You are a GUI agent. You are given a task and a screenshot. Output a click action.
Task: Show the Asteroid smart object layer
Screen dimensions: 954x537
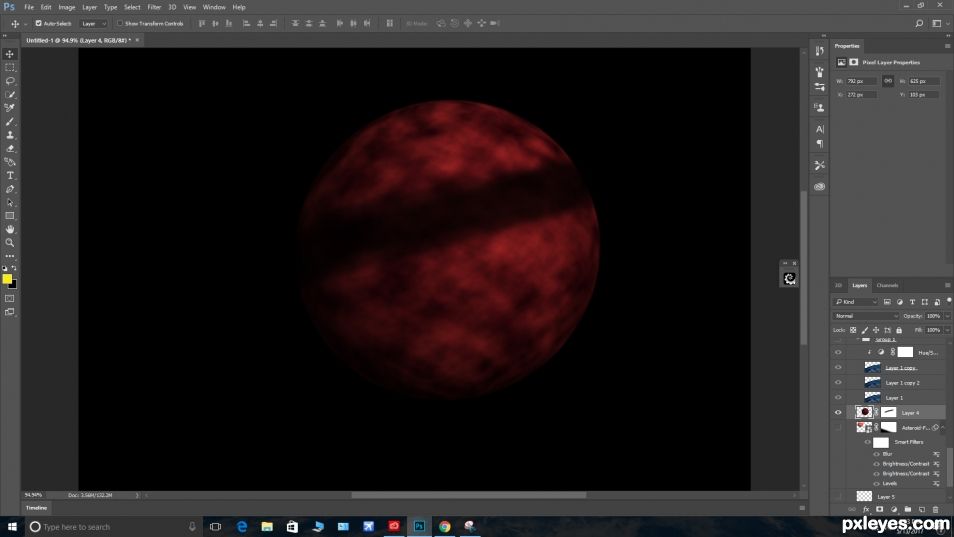[x=838, y=428]
